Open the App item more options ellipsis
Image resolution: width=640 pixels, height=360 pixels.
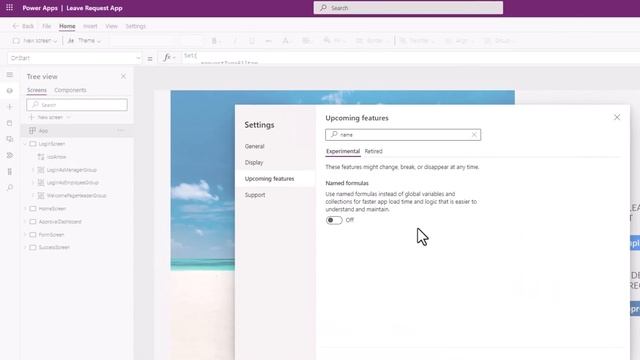120,131
